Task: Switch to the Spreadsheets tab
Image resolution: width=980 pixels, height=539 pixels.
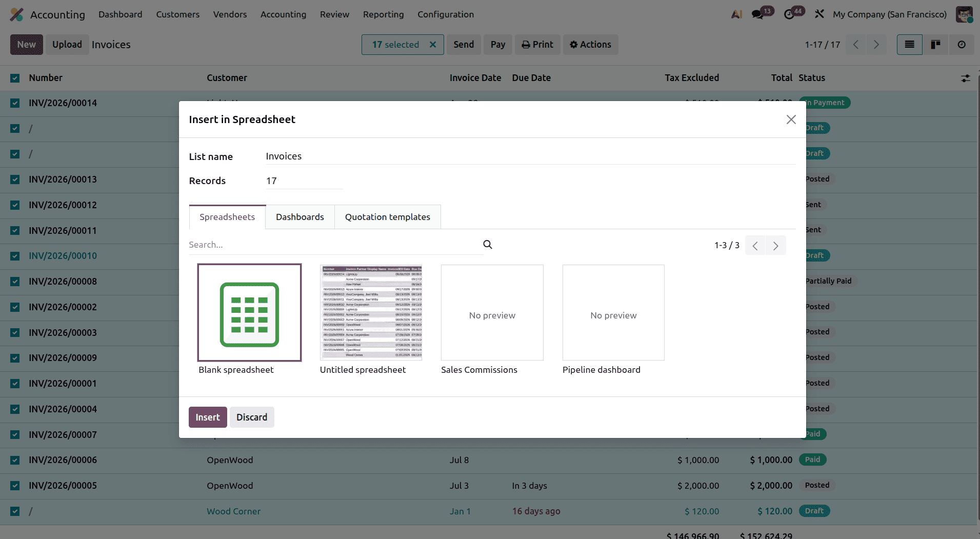Action: [x=227, y=217]
